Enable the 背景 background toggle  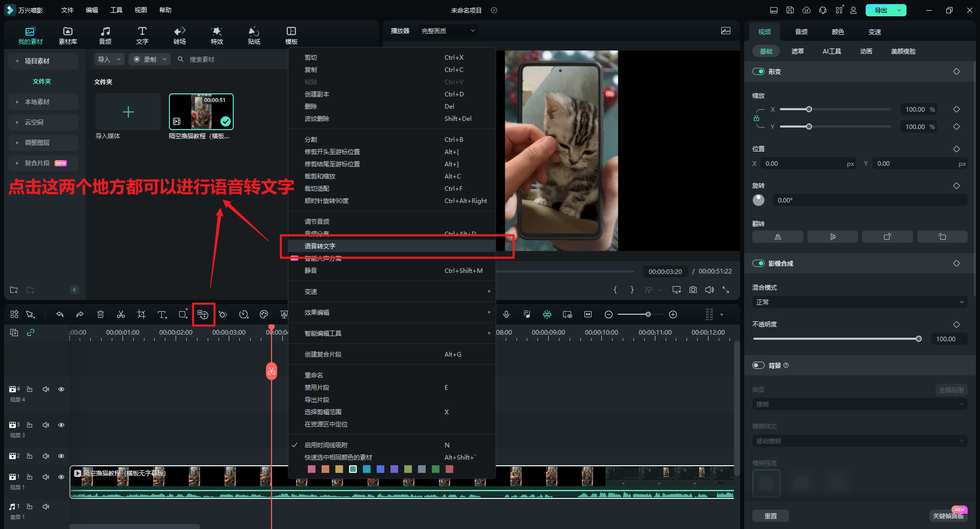[757, 365]
